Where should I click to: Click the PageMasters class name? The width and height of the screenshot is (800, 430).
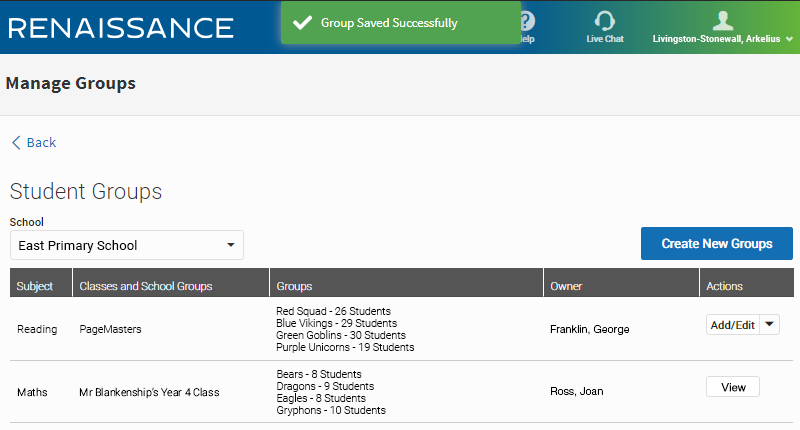pos(110,329)
